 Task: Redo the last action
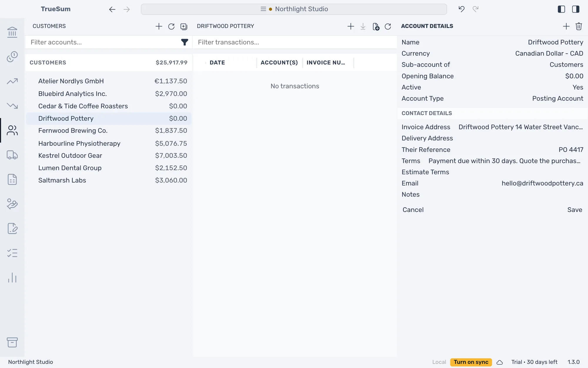coord(476,9)
